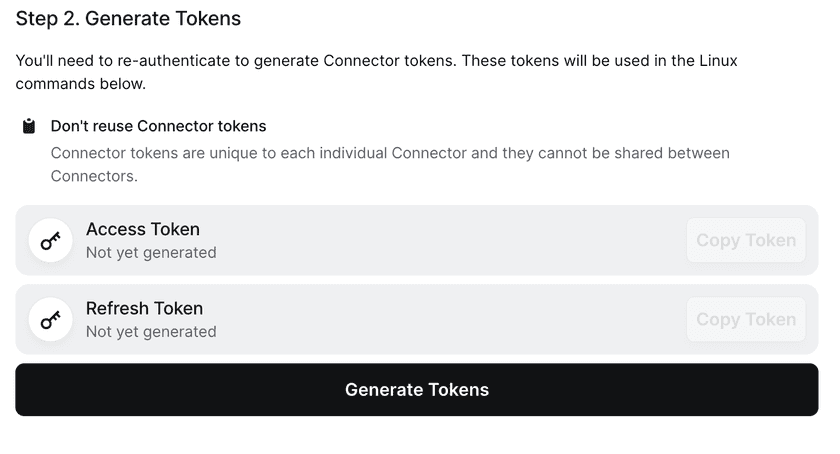Viewport: 840px width, 454px height.
Task: Click the "Step 2. Generate Tokens" heading
Action: (128, 19)
